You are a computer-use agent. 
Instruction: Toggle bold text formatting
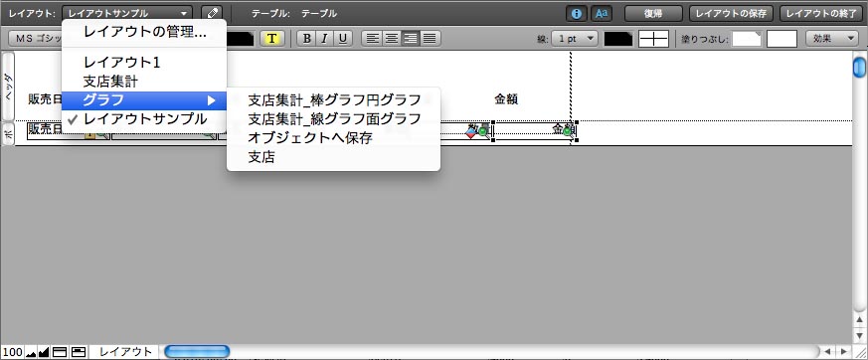[306, 38]
